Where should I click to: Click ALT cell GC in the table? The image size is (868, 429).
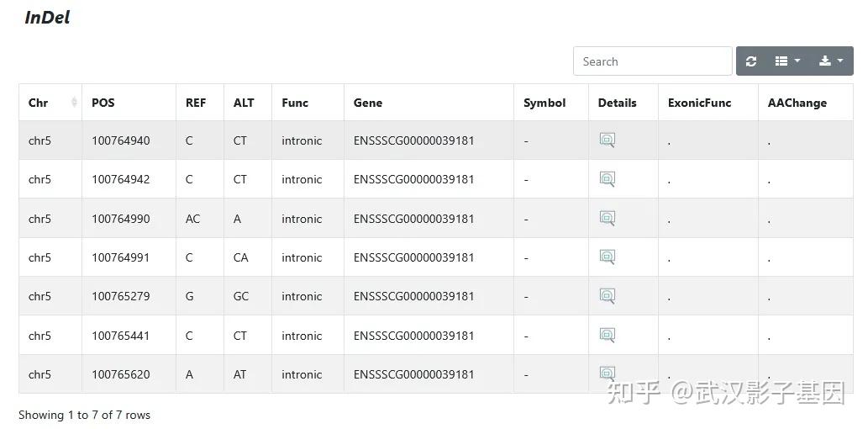(240, 296)
